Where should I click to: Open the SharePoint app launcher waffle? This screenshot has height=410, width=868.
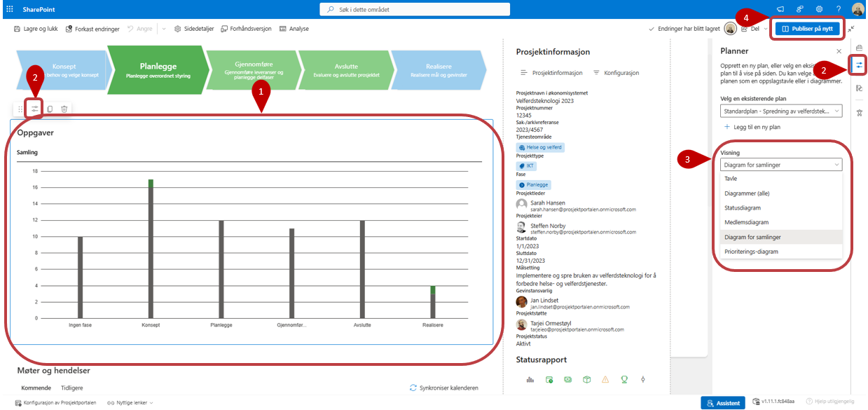coord(10,8)
